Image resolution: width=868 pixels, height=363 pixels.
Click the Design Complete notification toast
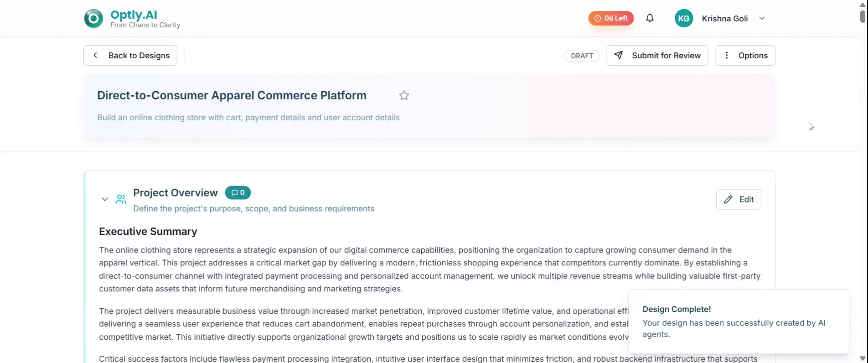click(x=739, y=322)
